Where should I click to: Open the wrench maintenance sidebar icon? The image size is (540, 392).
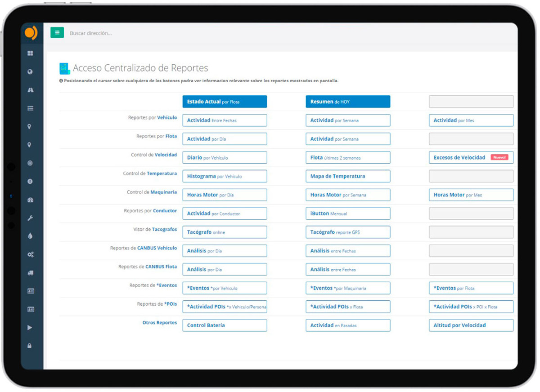pos(30,218)
